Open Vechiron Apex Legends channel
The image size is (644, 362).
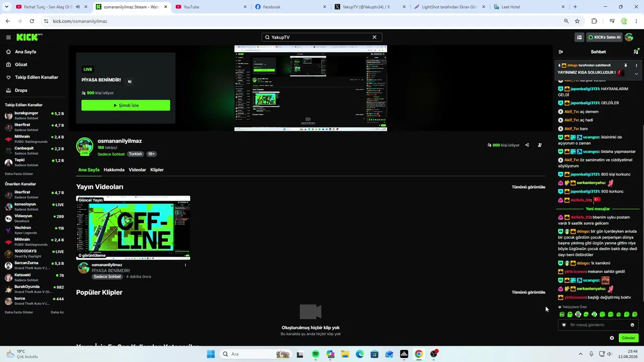coord(34,230)
